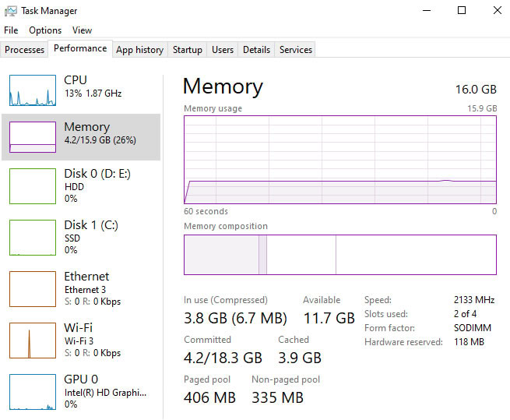Open GPU 0 Intel HD Graphics graph
510x420 pixels.
coord(33,392)
